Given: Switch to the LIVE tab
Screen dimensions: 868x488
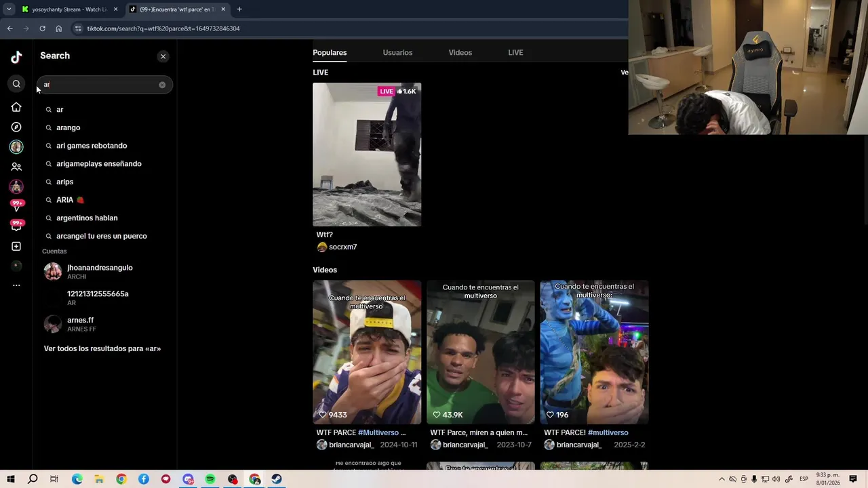Looking at the screenshot, I should (x=515, y=52).
